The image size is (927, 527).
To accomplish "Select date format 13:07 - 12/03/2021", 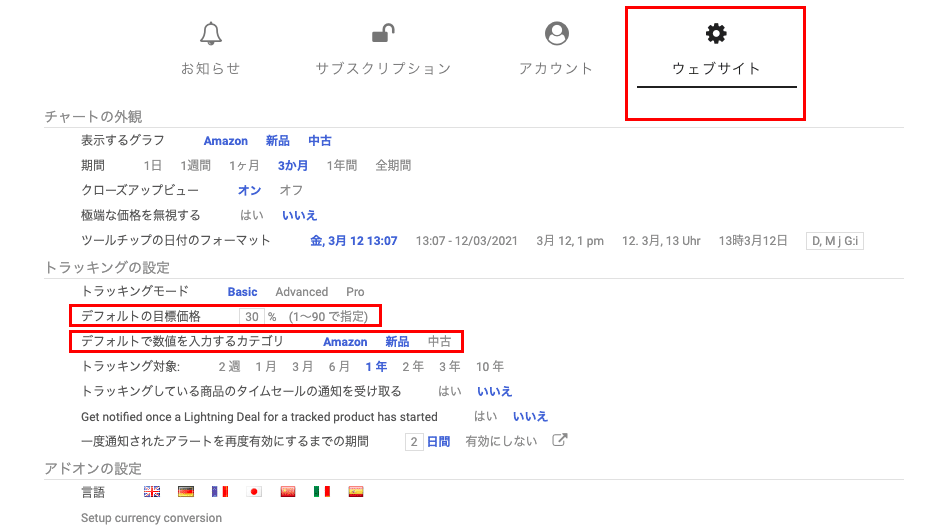I will coord(466,241).
